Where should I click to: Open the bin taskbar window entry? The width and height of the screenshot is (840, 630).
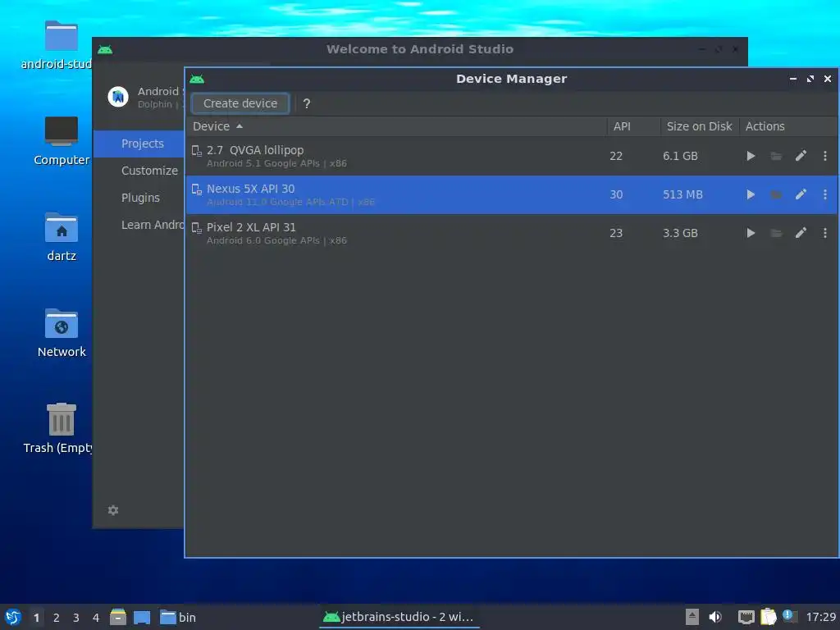point(178,618)
